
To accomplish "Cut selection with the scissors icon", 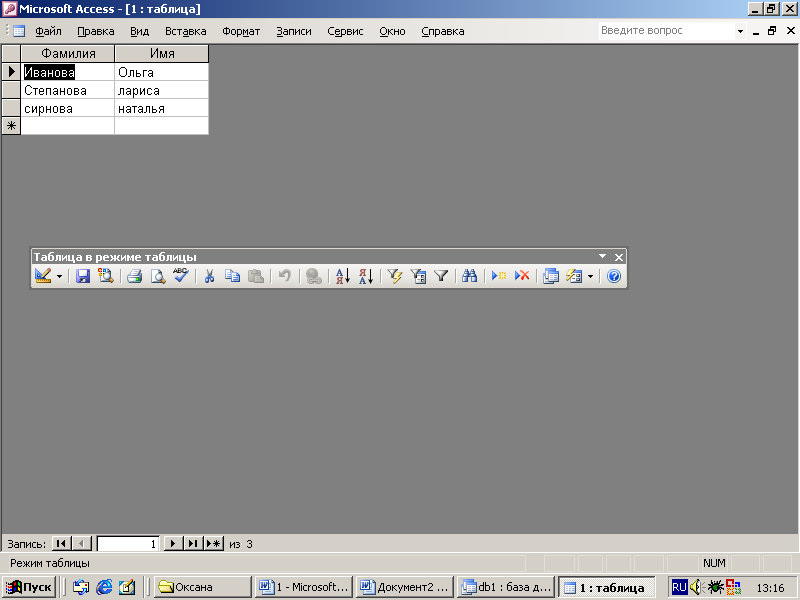I will pyautogui.click(x=209, y=276).
